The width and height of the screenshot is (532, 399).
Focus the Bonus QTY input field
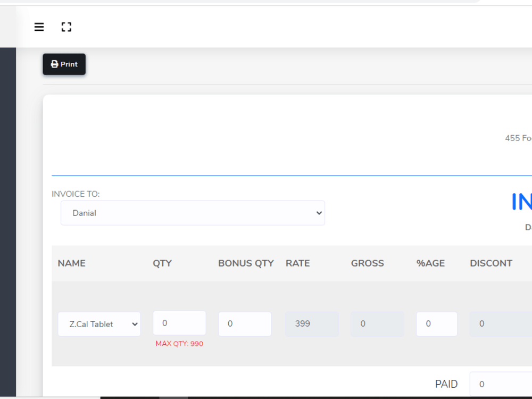[245, 324]
